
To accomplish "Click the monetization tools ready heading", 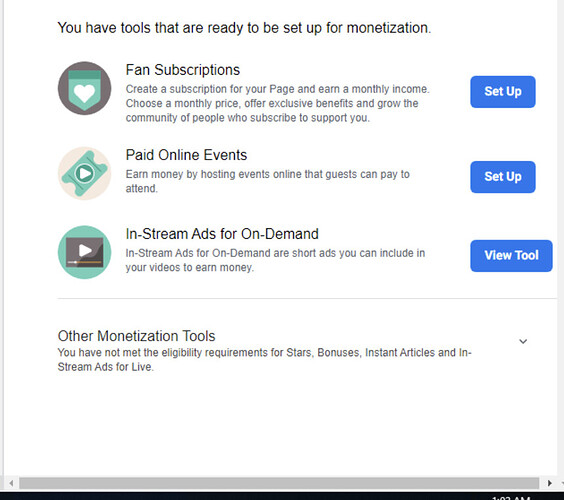I will [244, 28].
